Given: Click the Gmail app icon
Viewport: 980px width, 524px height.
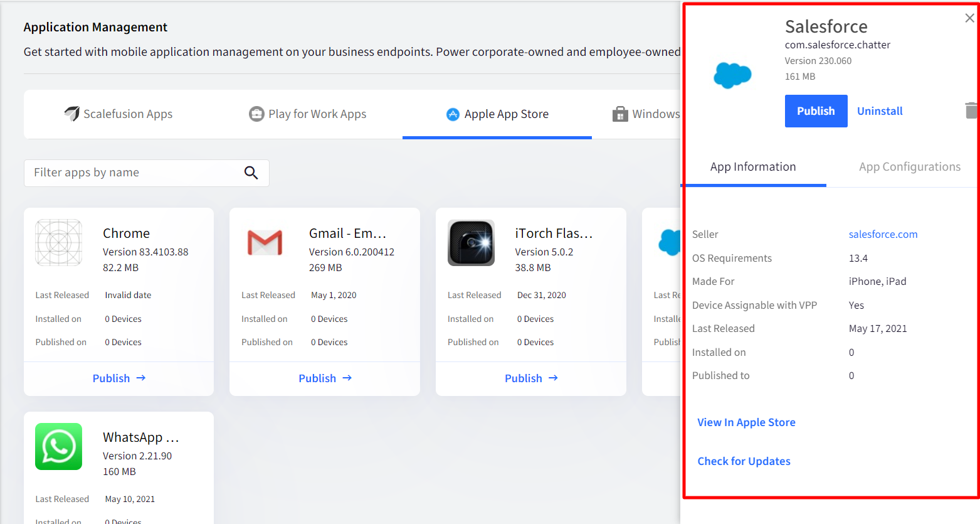Looking at the screenshot, I should 265,243.
